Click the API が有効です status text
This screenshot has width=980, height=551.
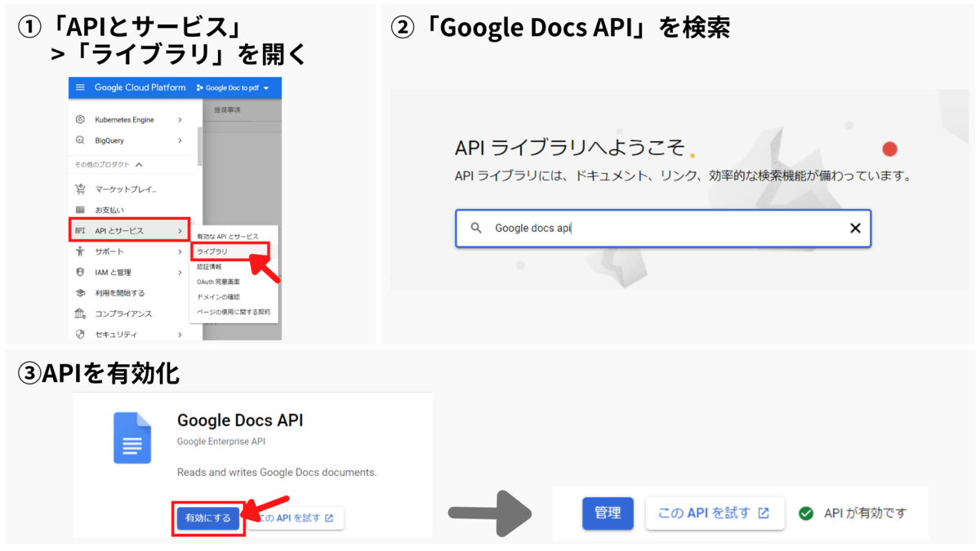[x=866, y=513]
